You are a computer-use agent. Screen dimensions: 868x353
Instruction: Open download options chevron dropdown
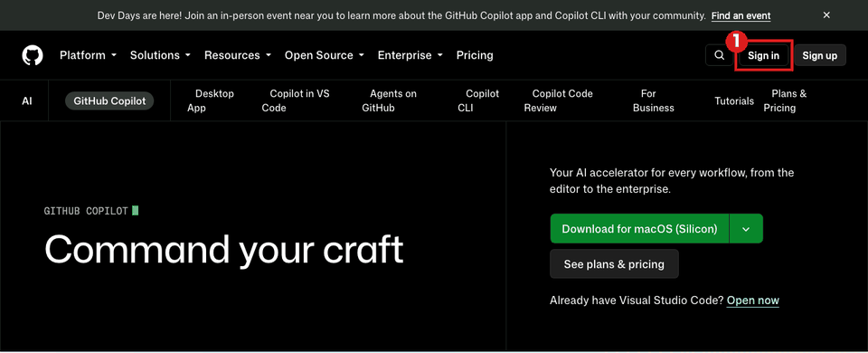pos(746,228)
